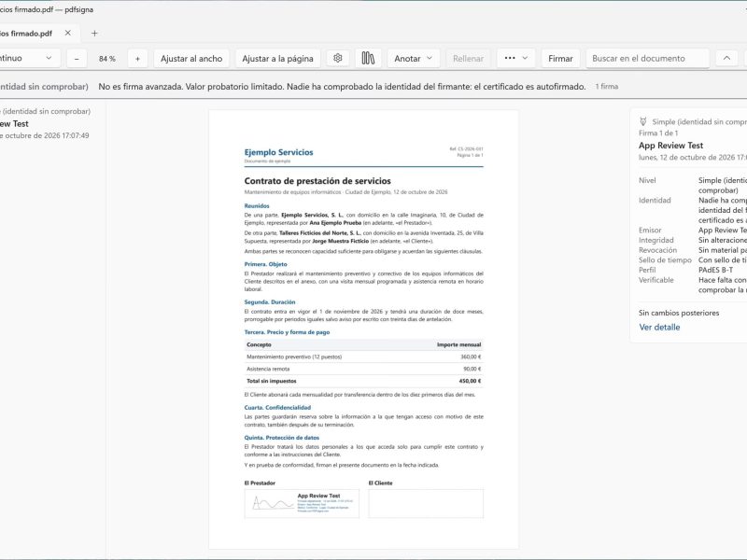Click the Rellenar button
Image resolution: width=747 pixels, height=560 pixels.
pos(468,59)
